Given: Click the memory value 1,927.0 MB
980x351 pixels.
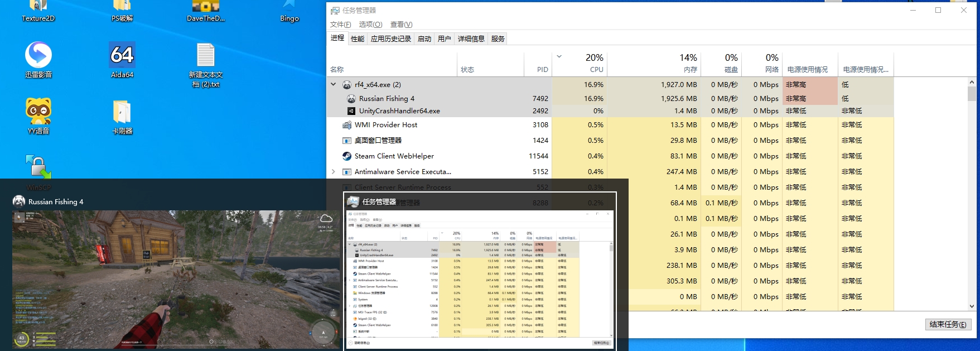Looking at the screenshot, I should click(x=679, y=85).
